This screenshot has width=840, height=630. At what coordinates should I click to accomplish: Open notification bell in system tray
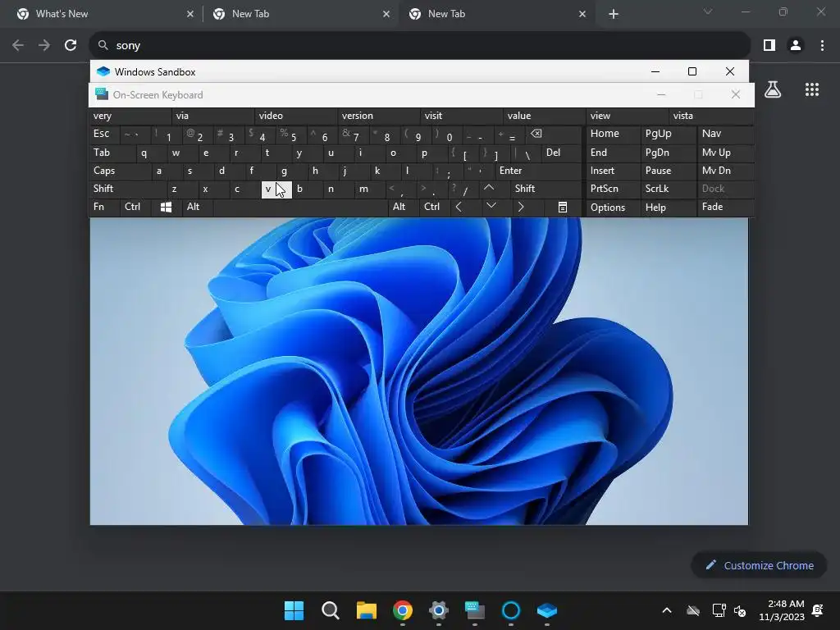(x=818, y=610)
